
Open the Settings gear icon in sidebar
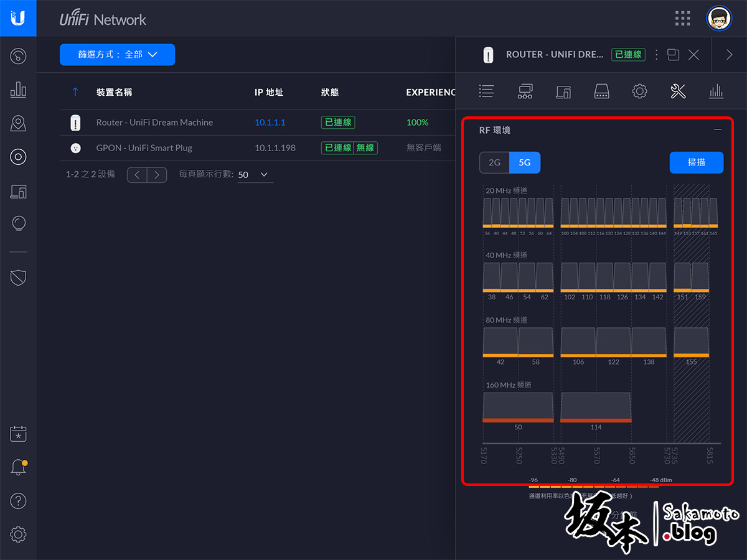click(18, 534)
